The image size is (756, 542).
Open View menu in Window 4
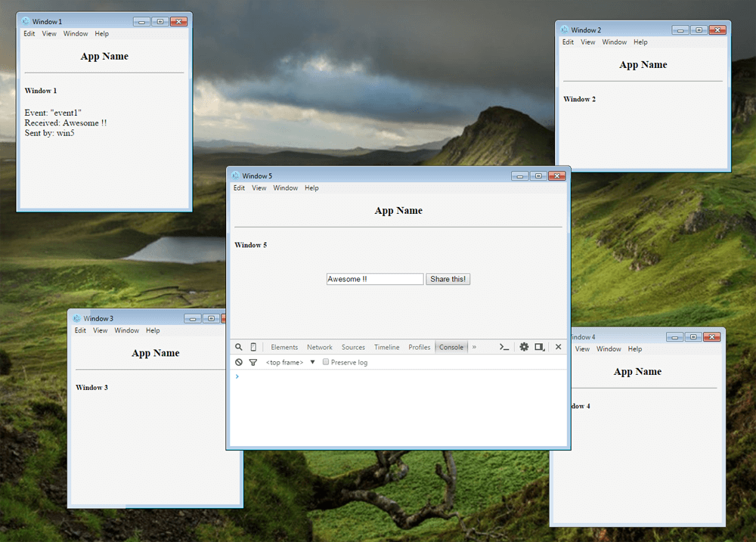[x=582, y=348]
